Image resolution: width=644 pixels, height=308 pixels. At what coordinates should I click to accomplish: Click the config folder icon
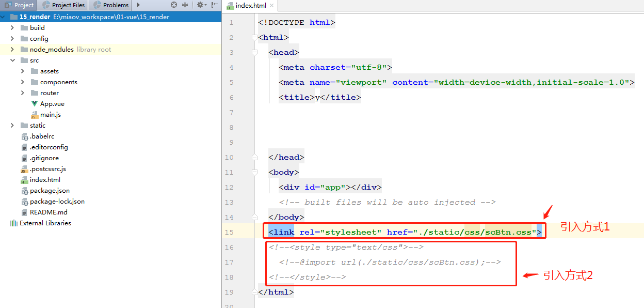click(x=24, y=38)
